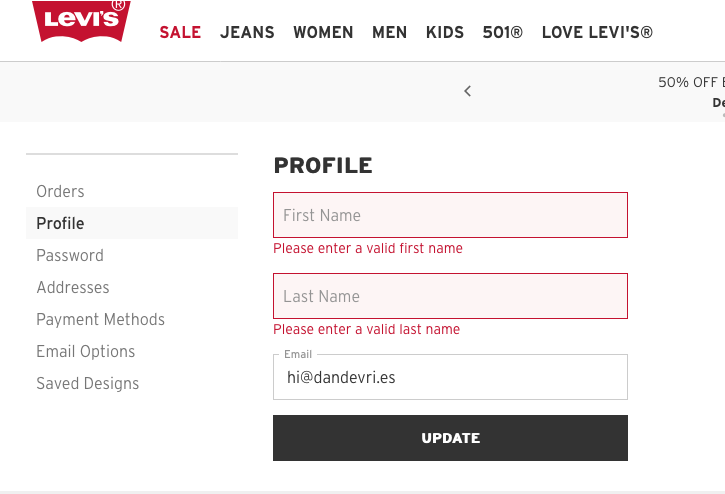Screen dimensions: 725x494
Task: Open the KIDS menu
Action: coord(445,32)
